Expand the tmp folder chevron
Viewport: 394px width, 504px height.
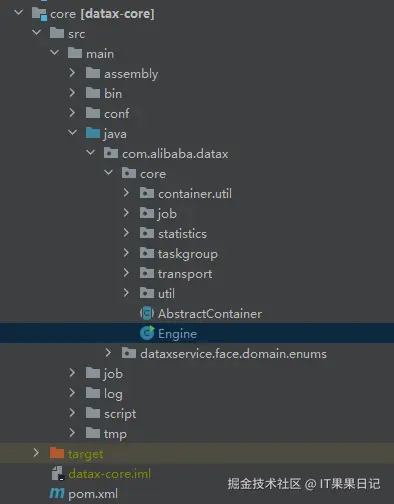coord(72,433)
